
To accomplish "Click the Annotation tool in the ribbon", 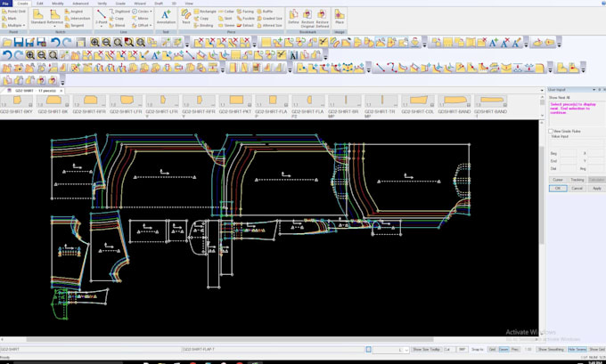I will coord(167,16).
